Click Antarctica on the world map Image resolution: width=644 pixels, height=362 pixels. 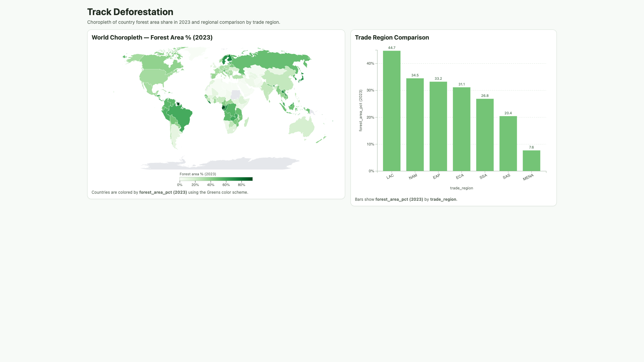tap(220, 164)
